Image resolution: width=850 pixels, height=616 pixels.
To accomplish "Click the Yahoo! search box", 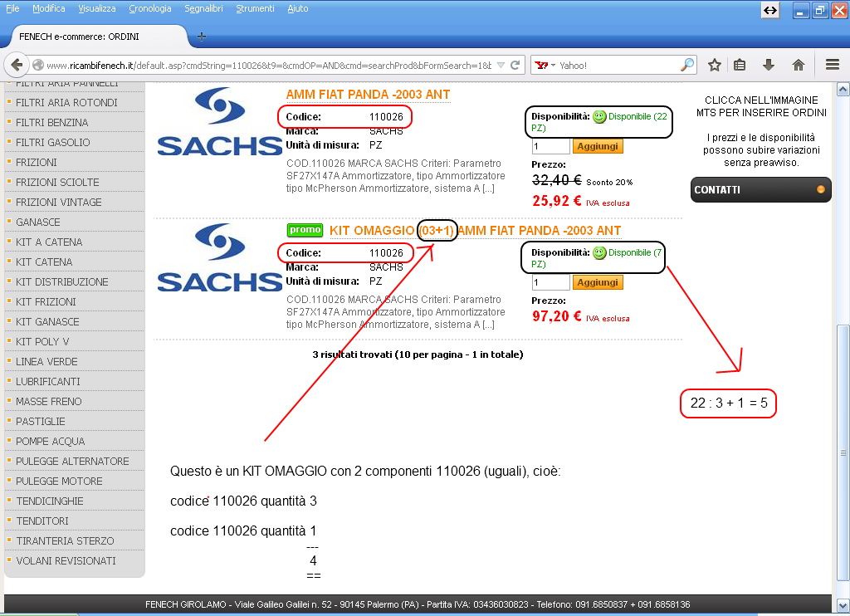I will (x=618, y=66).
